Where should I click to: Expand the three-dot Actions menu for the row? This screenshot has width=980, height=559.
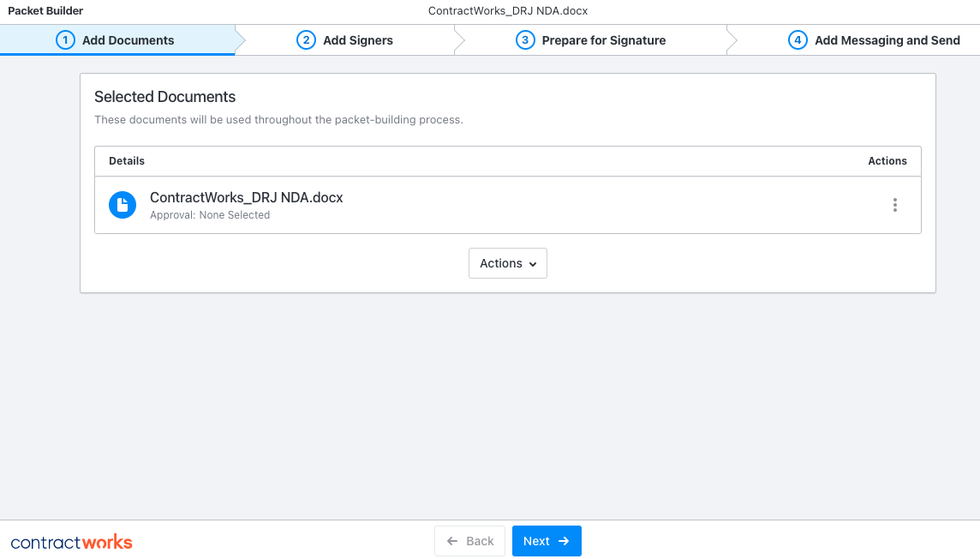point(894,205)
